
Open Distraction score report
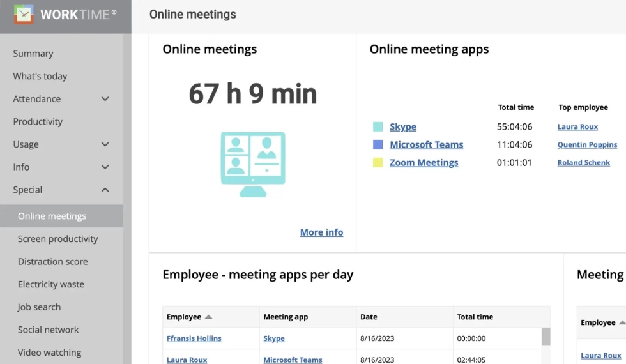(52, 261)
